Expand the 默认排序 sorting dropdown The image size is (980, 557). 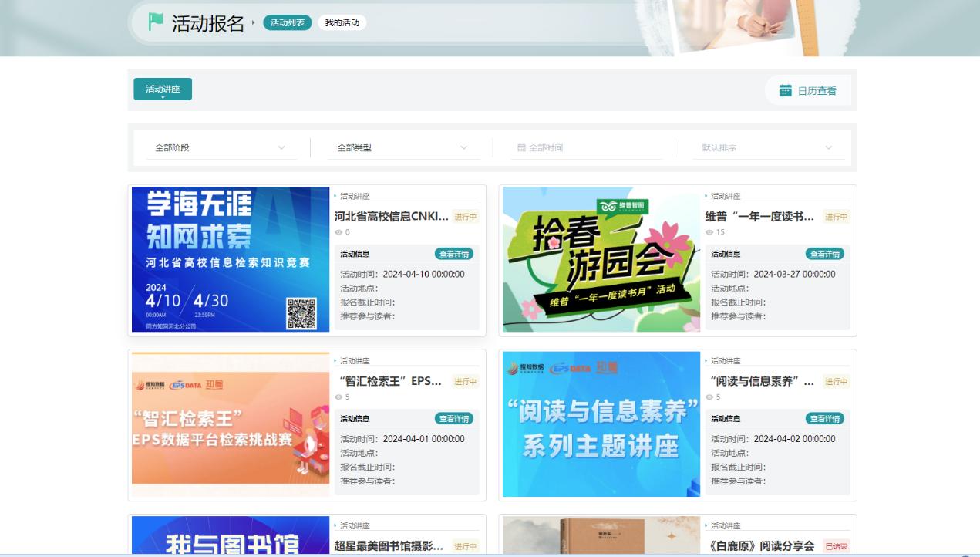point(768,147)
